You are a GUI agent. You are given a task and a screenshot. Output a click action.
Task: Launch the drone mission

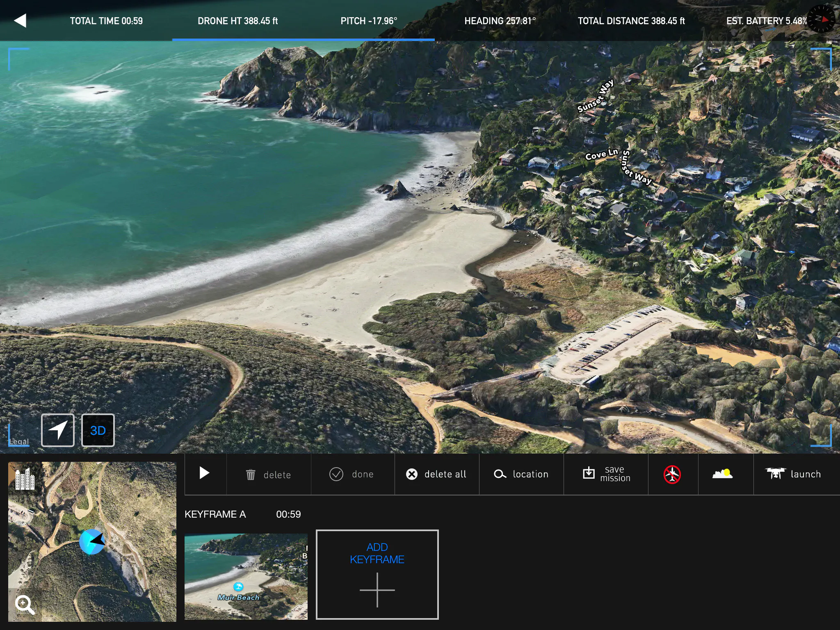793,474
